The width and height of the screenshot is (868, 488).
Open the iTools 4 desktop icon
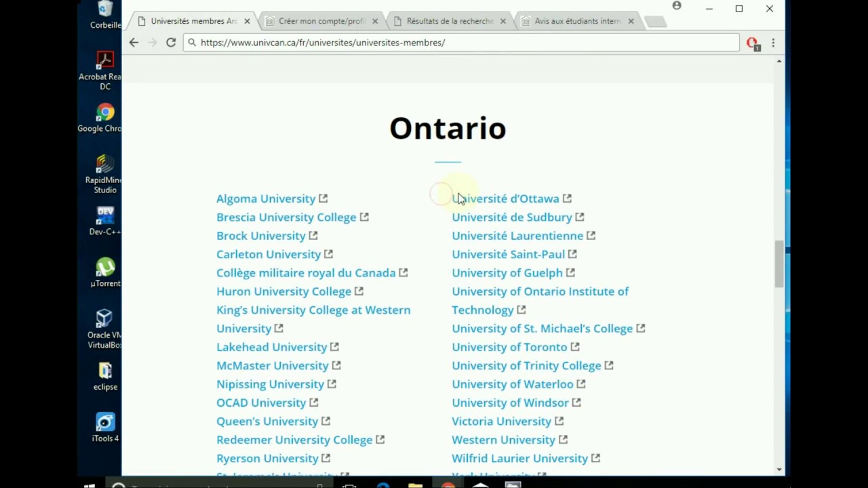pyautogui.click(x=105, y=428)
